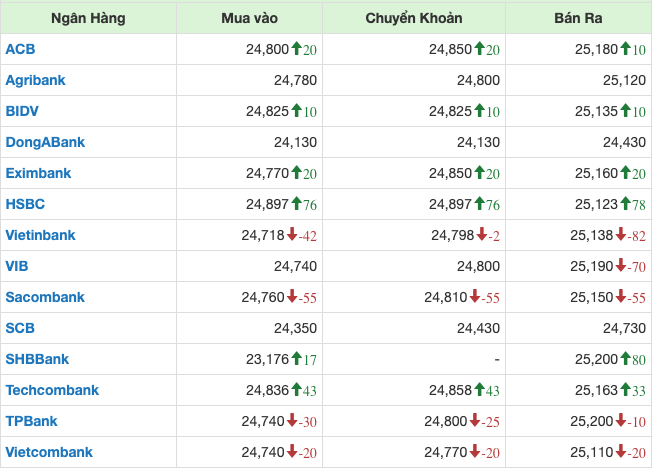This screenshot has width=653, height=470.
Task: Open the Agribank link
Action: 36,79
